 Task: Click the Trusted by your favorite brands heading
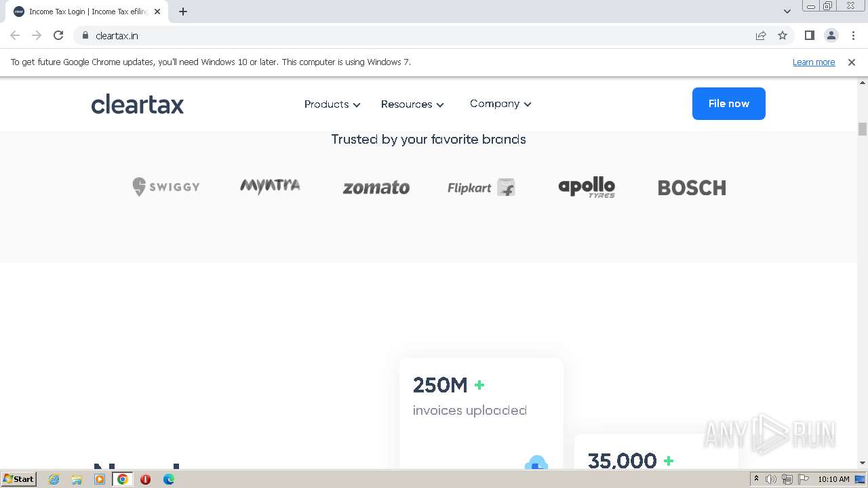pos(429,139)
